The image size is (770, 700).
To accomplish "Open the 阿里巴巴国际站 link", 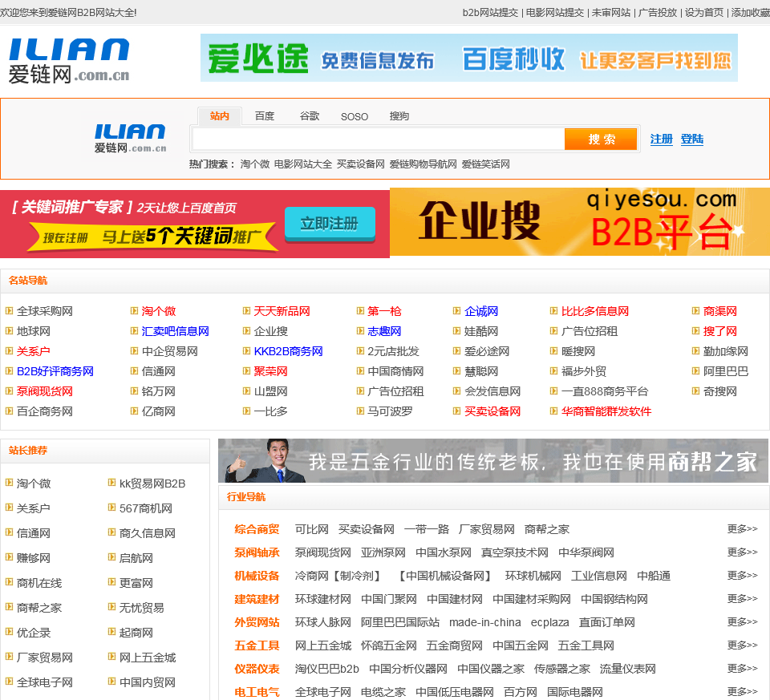I will 400,622.
